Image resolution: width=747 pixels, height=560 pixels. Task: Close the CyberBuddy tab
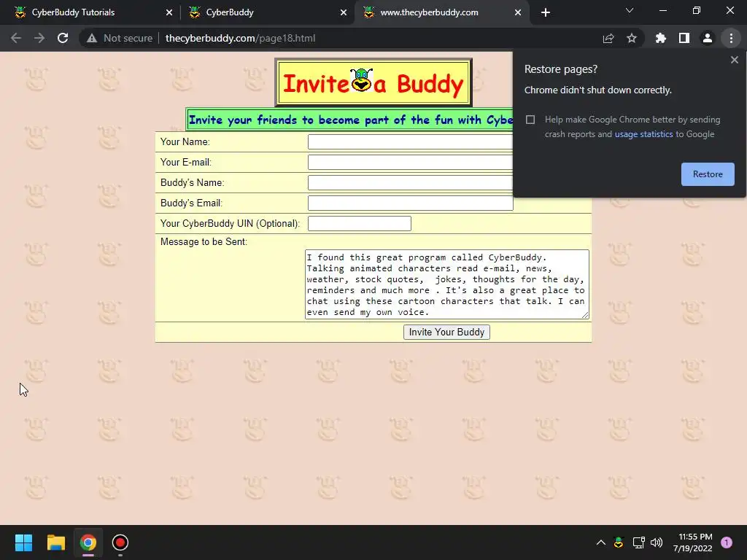344,12
